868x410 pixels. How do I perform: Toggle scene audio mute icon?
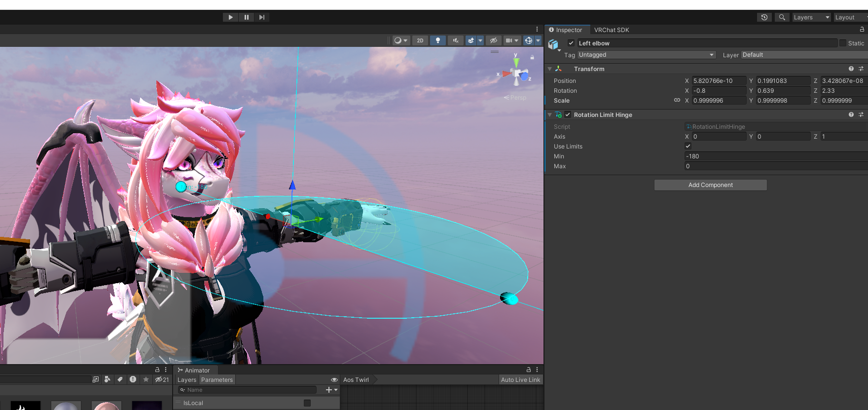[x=456, y=40]
